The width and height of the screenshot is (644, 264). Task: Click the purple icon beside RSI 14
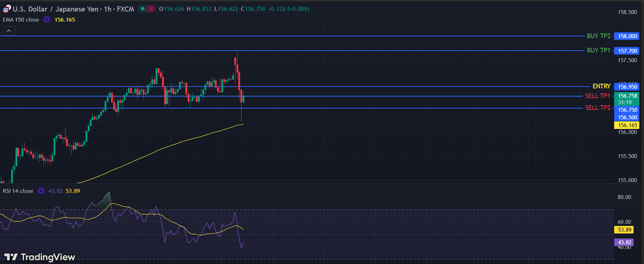click(41, 191)
